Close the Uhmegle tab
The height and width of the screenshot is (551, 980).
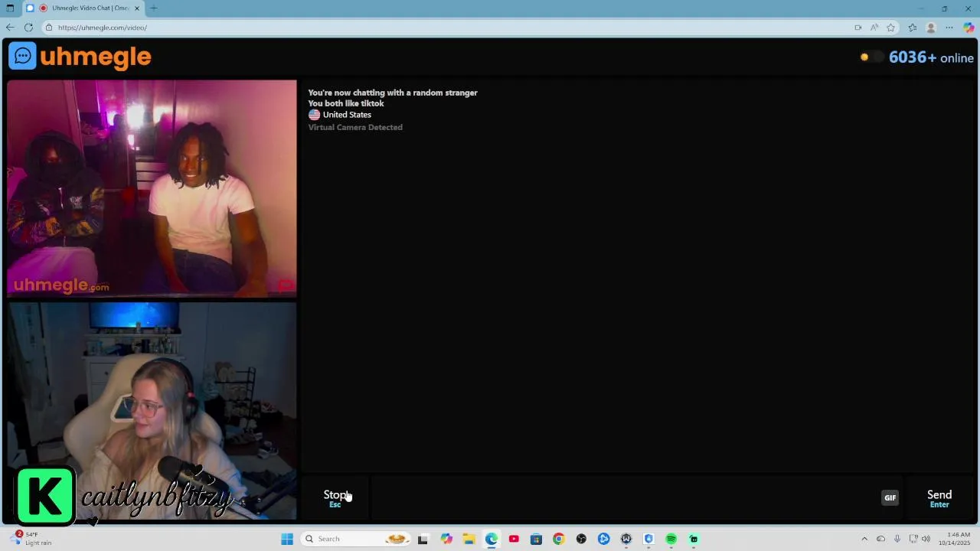(137, 8)
